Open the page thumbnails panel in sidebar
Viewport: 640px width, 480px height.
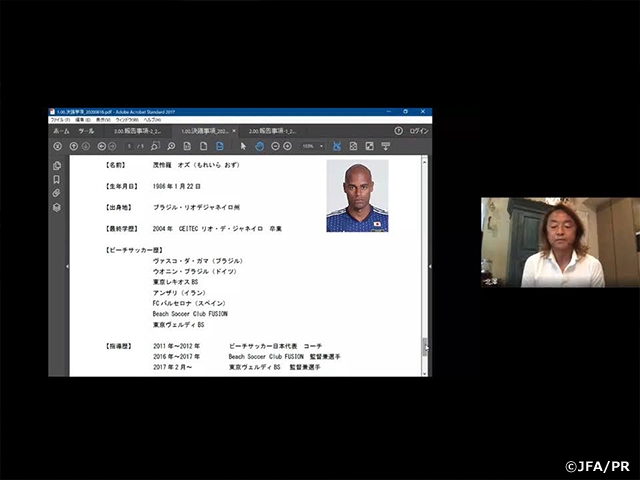57,166
